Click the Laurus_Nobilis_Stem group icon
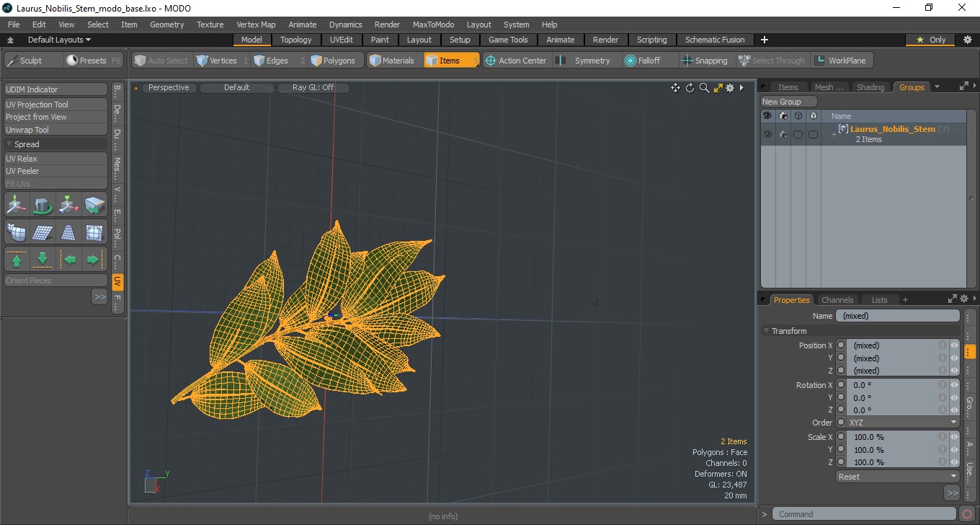The height and width of the screenshot is (525, 980). [x=843, y=129]
